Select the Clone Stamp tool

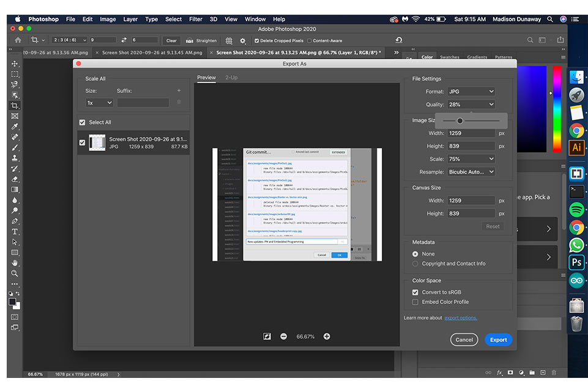tap(15, 158)
